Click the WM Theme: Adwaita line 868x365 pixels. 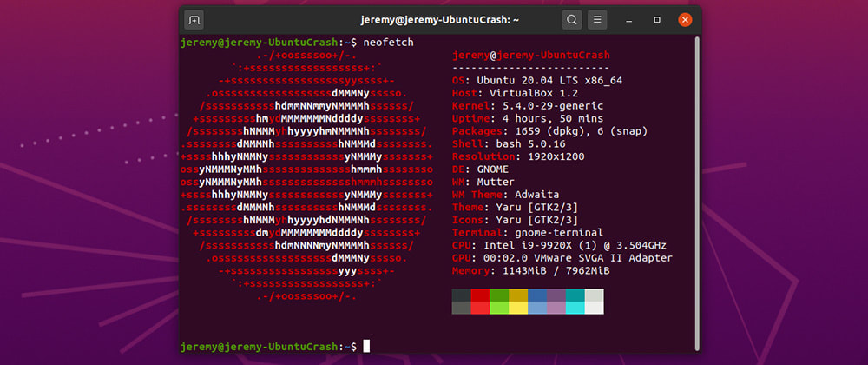click(x=506, y=196)
